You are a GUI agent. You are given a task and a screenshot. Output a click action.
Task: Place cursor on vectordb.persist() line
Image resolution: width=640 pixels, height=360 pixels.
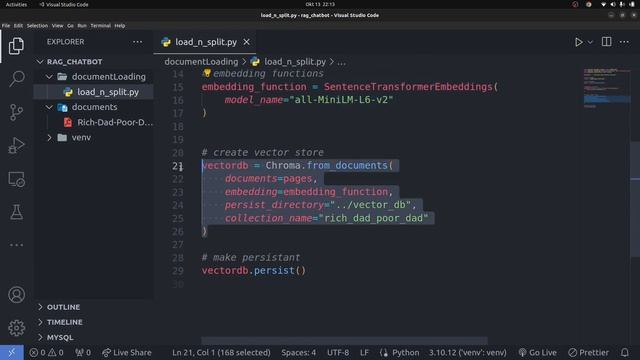pyautogui.click(x=253, y=271)
